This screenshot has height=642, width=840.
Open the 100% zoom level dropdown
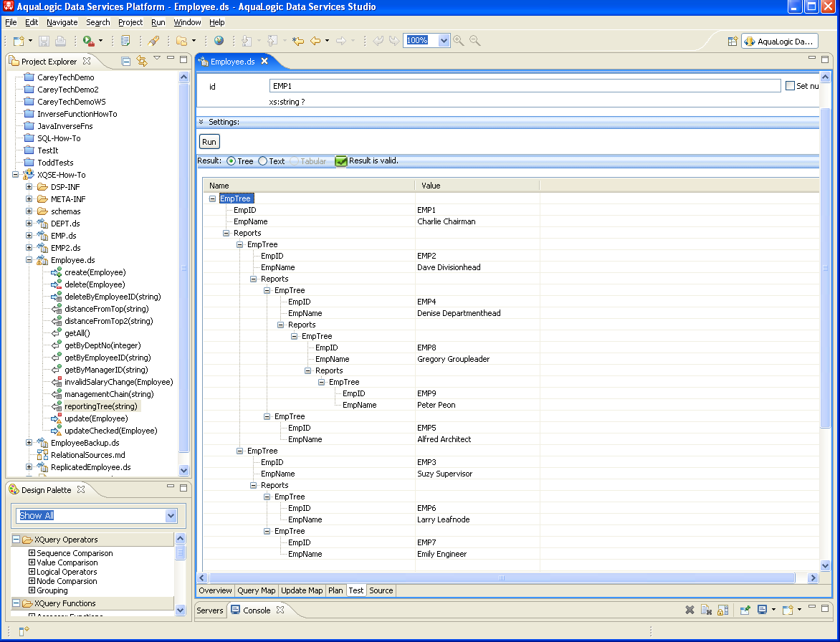444,41
